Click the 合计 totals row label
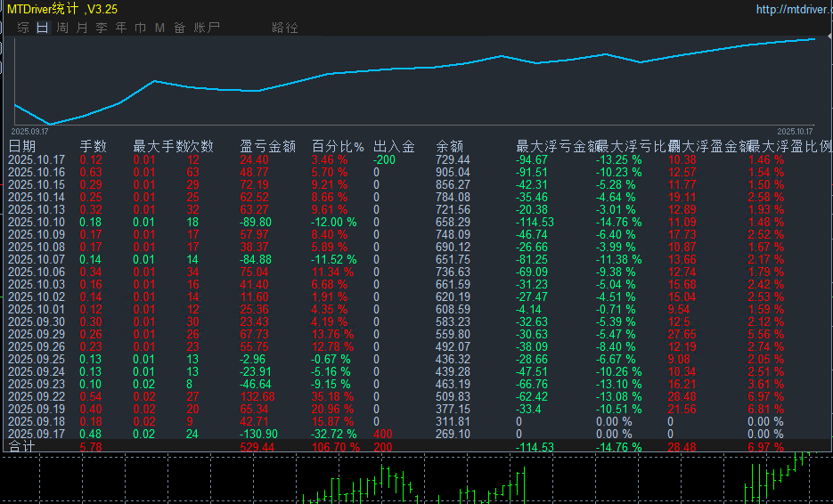The height and width of the screenshot is (504, 833). [x=20, y=447]
